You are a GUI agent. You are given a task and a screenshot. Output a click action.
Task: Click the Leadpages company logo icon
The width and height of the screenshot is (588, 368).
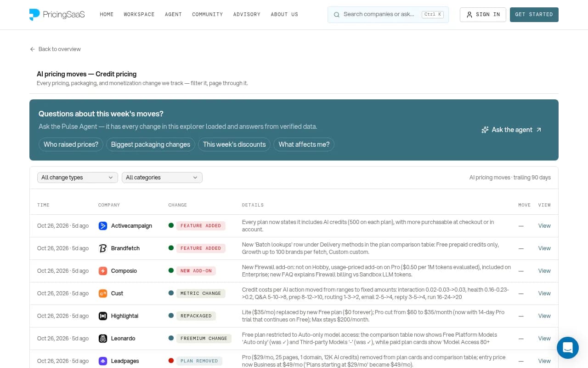(x=103, y=361)
